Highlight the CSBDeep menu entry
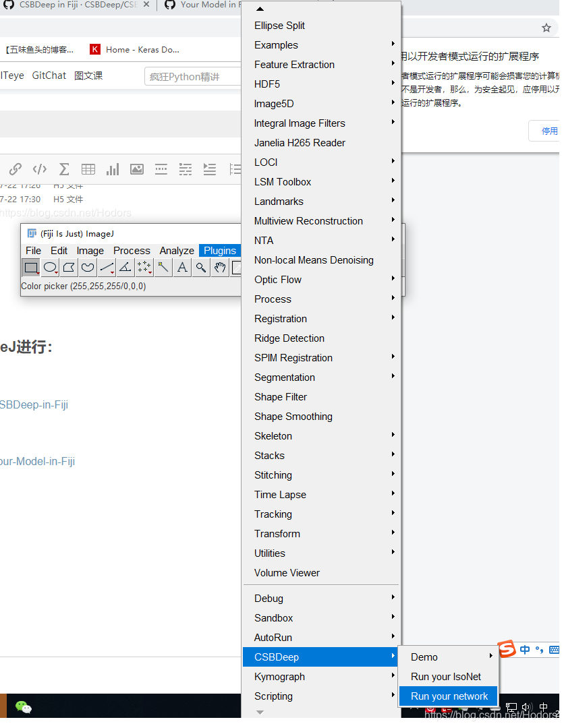Viewport: 564px width, 728px height. click(x=320, y=657)
